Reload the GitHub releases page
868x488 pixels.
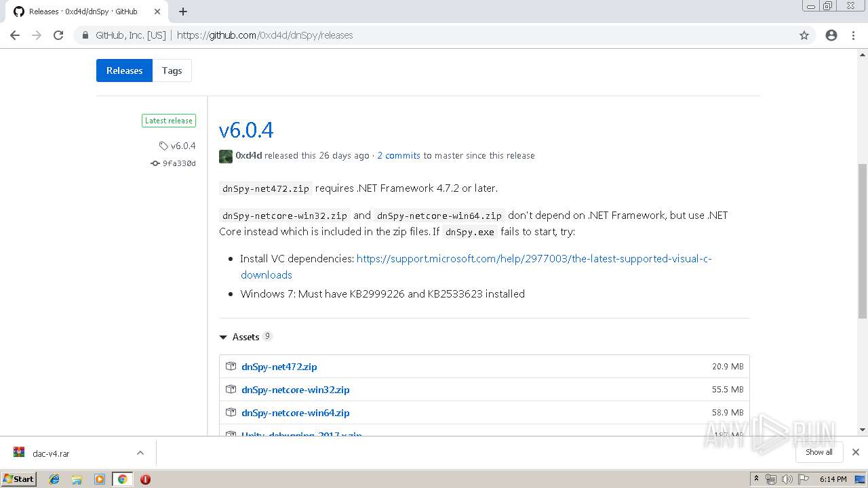pyautogui.click(x=58, y=35)
